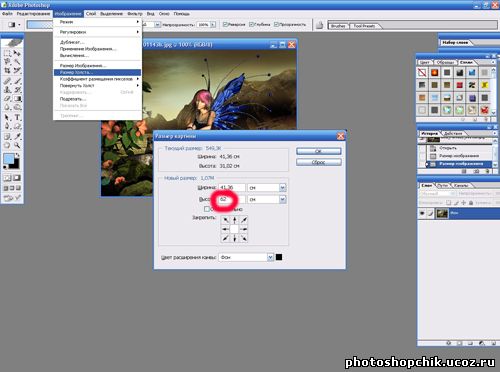Select the Eyedropper tool
Screen dimensions: 500x372
tap(18, 136)
